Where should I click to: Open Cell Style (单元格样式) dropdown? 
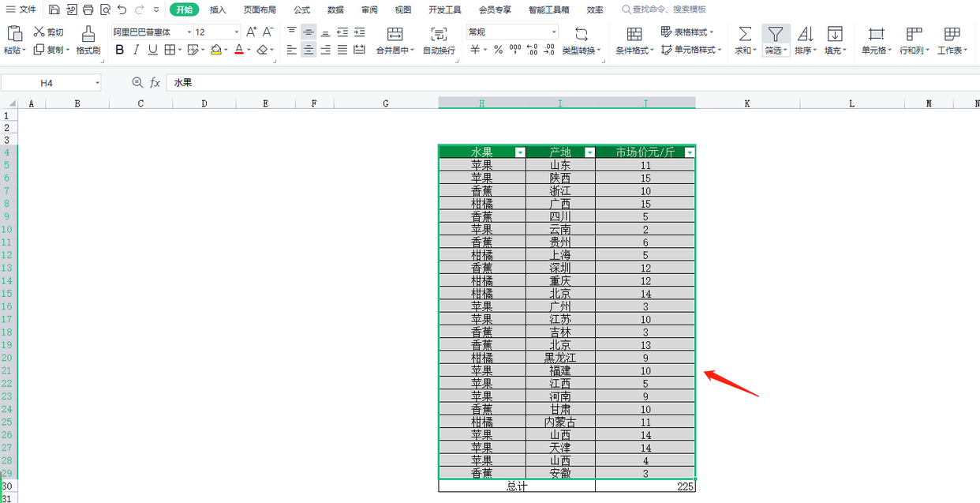click(x=691, y=50)
